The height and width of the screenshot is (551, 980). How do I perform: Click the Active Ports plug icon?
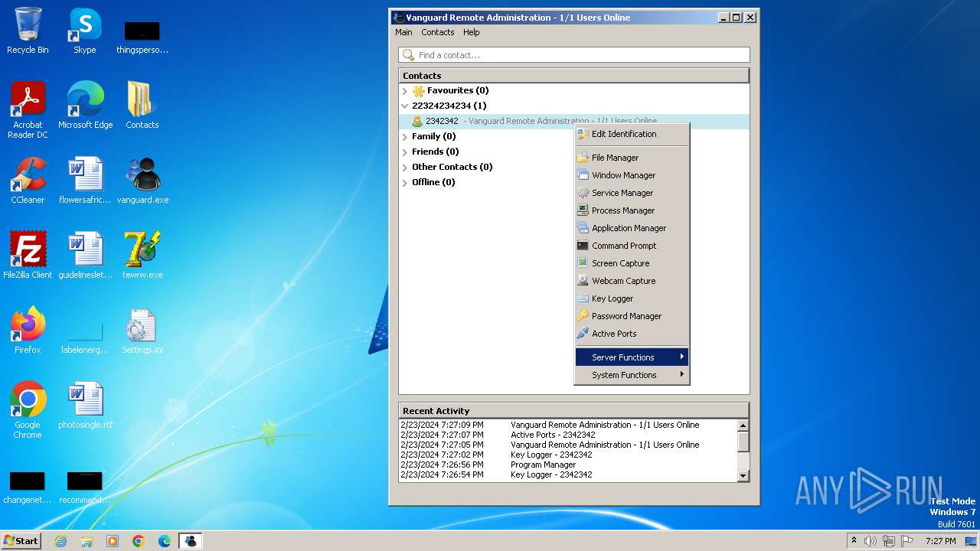[x=583, y=334]
